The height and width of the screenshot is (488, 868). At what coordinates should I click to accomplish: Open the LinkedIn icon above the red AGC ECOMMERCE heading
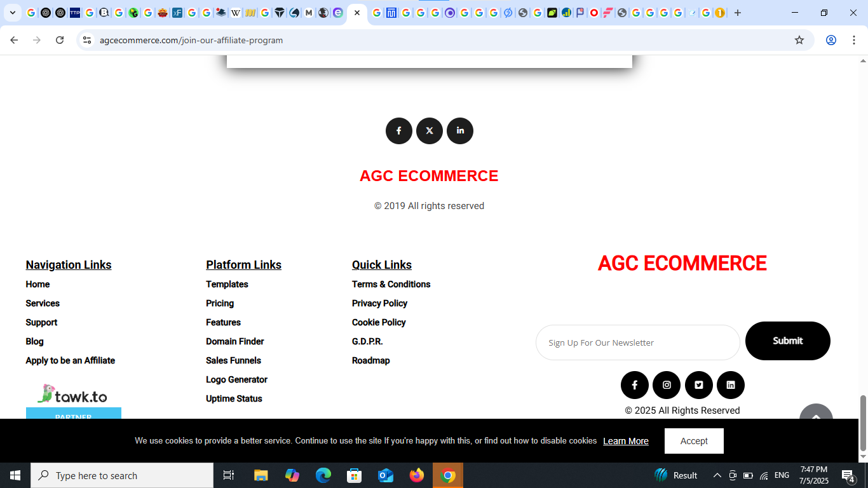(460, 131)
